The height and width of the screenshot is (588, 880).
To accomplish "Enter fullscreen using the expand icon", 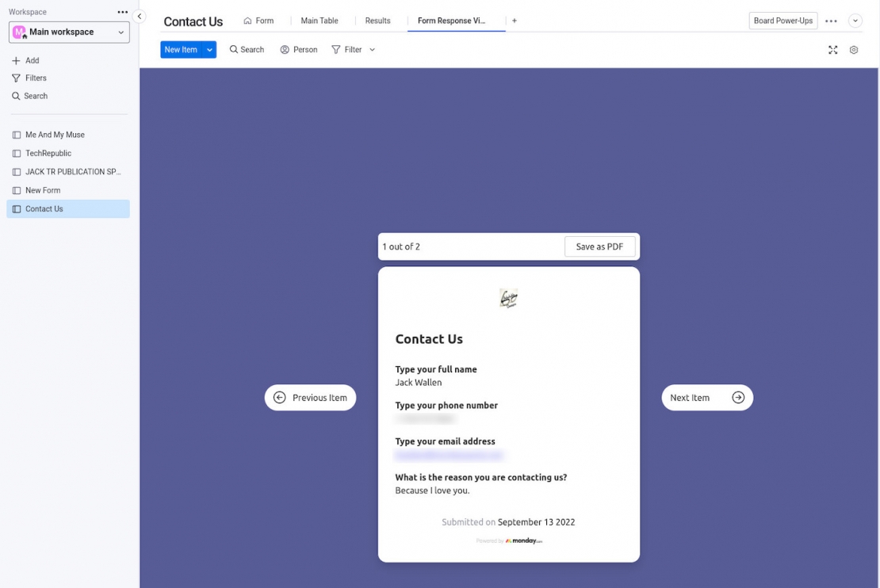I will coord(832,50).
